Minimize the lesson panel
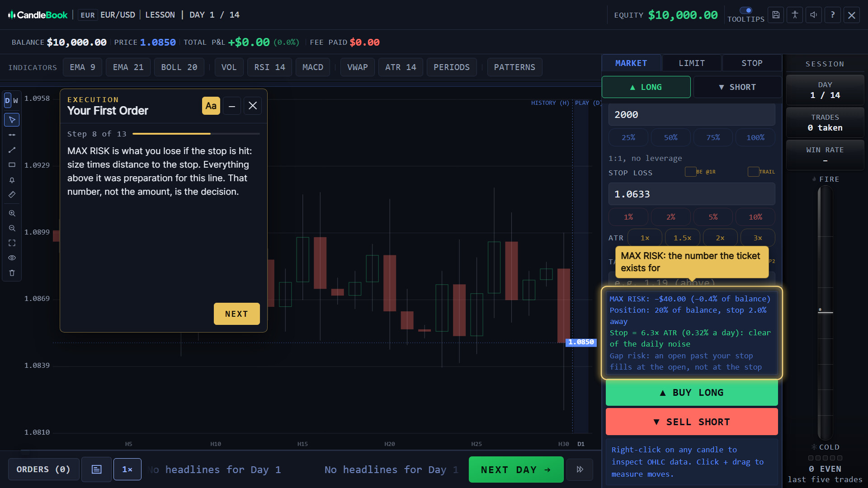The image size is (868, 488). pyautogui.click(x=232, y=106)
